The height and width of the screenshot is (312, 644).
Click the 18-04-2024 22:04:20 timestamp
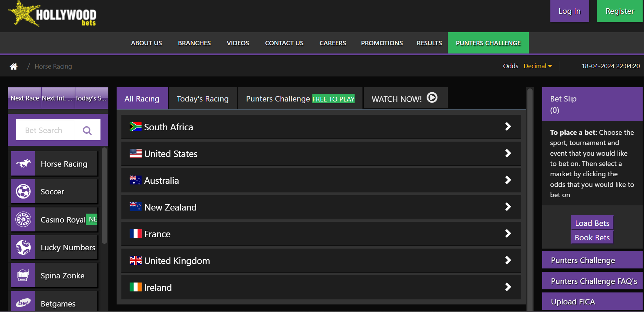[x=610, y=66]
